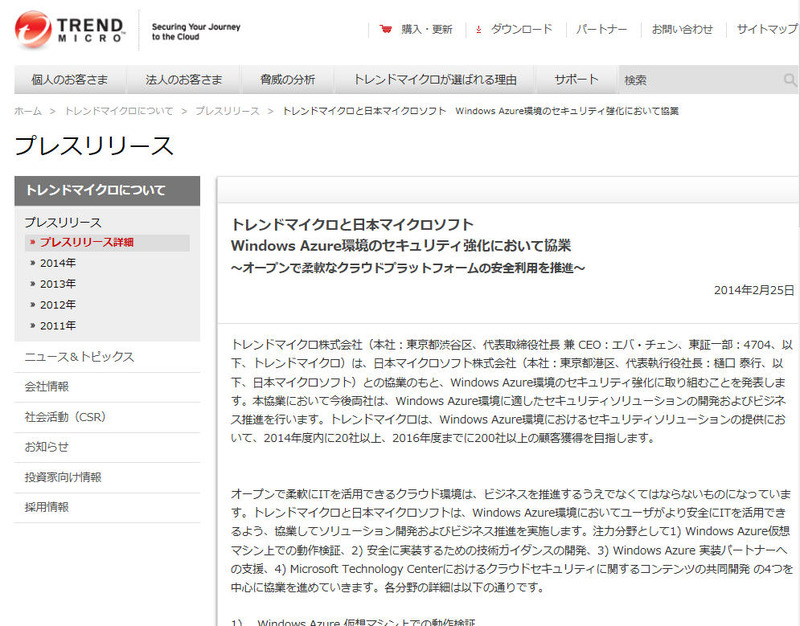Open the お問い合わせ contact link
The height and width of the screenshot is (626, 800).
coord(682,30)
